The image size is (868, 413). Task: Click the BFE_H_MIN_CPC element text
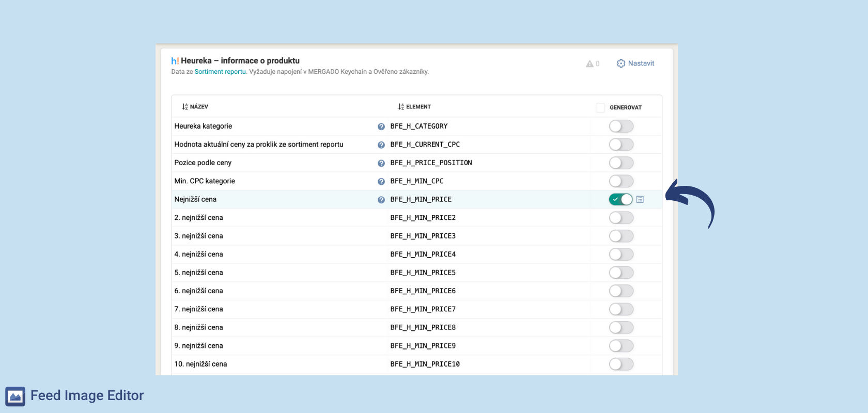pyautogui.click(x=417, y=181)
